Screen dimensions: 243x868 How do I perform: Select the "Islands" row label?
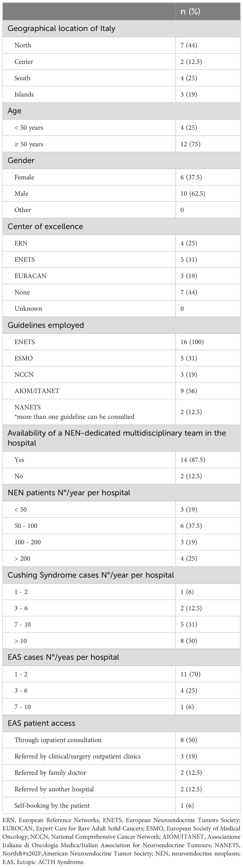point(24,94)
